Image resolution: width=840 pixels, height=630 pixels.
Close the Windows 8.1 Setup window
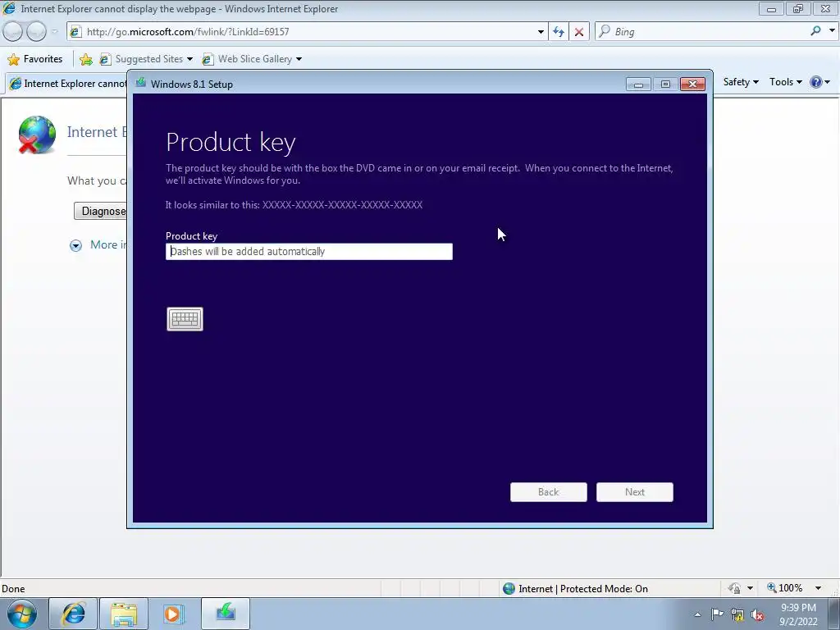click(692, 84)
